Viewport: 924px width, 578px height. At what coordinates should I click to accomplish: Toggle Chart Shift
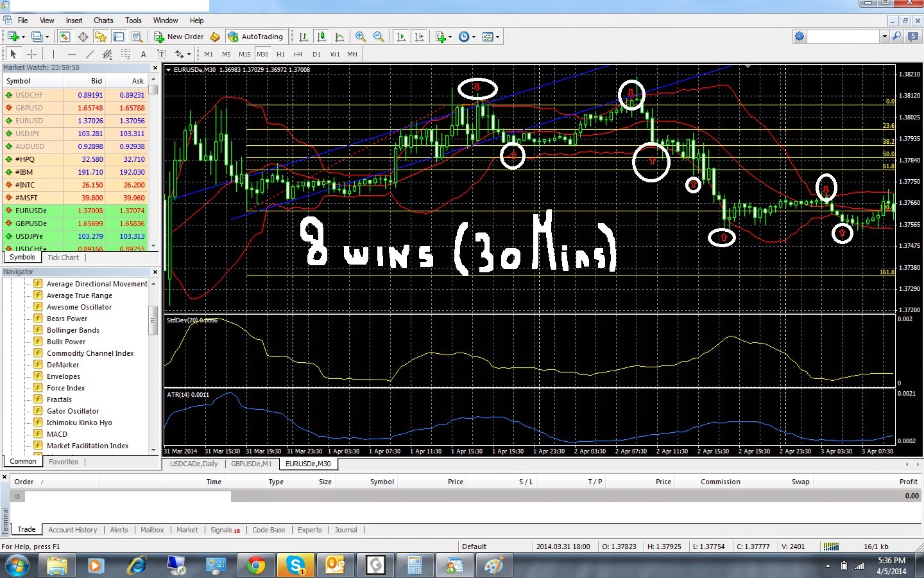(419, 37)
